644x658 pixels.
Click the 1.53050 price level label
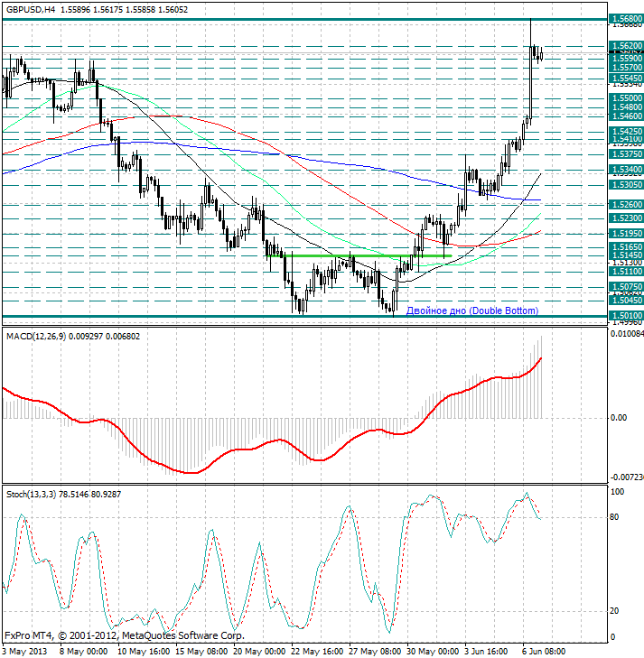point(626,185)
